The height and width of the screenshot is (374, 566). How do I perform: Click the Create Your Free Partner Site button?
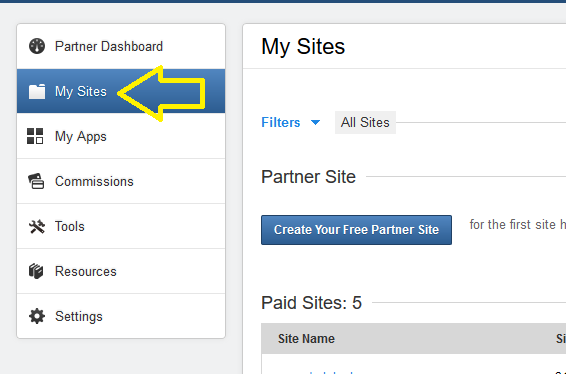click(x=356, y=230)
